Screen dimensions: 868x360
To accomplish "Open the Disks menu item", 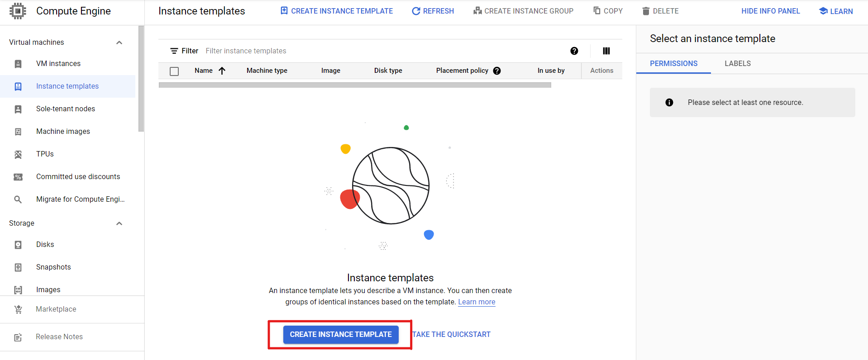I will coord(45,245).
